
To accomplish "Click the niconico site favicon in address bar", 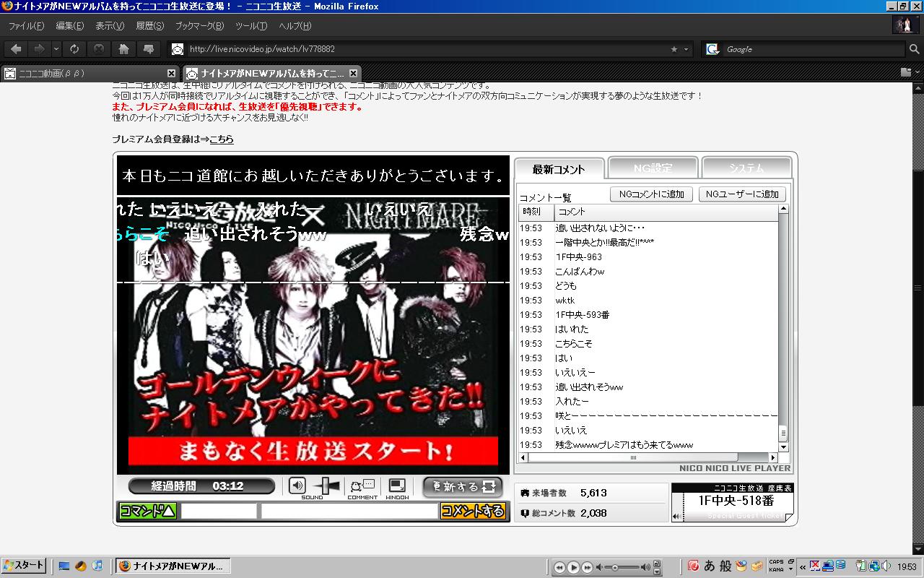I will pos(177,49).
